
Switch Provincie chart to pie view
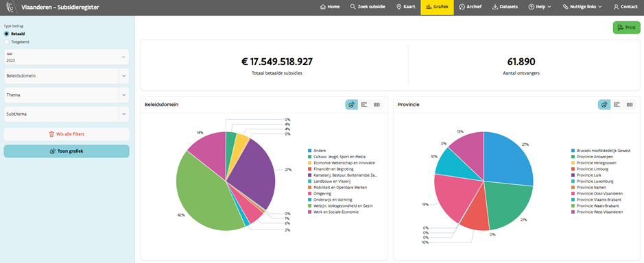pos(604,105)
